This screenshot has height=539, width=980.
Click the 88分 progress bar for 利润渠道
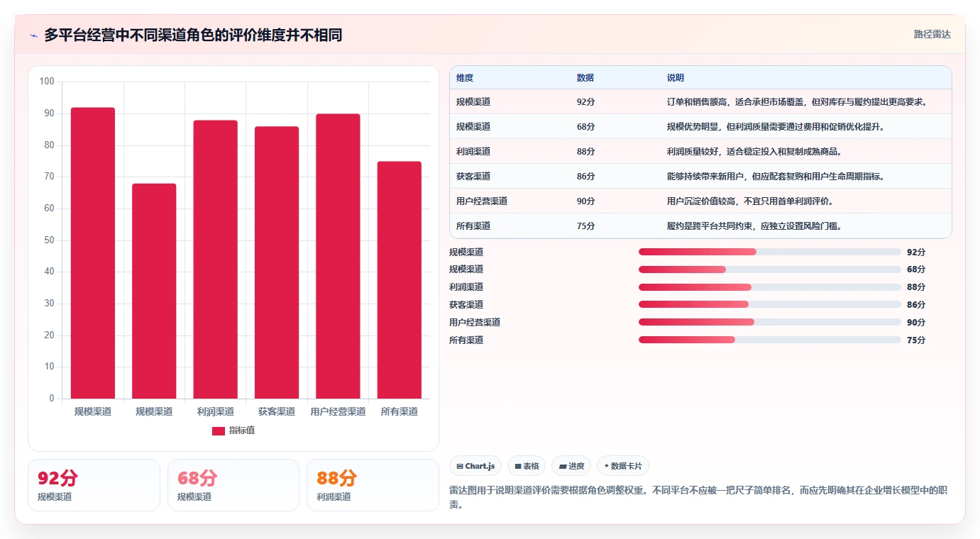[x=770, y=287]
